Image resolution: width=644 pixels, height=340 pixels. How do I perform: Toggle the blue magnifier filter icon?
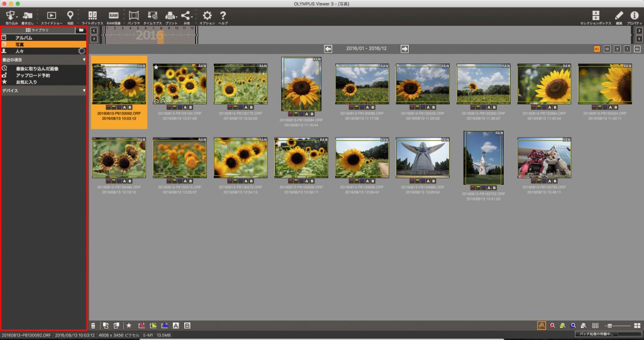(x=573, y=326)
